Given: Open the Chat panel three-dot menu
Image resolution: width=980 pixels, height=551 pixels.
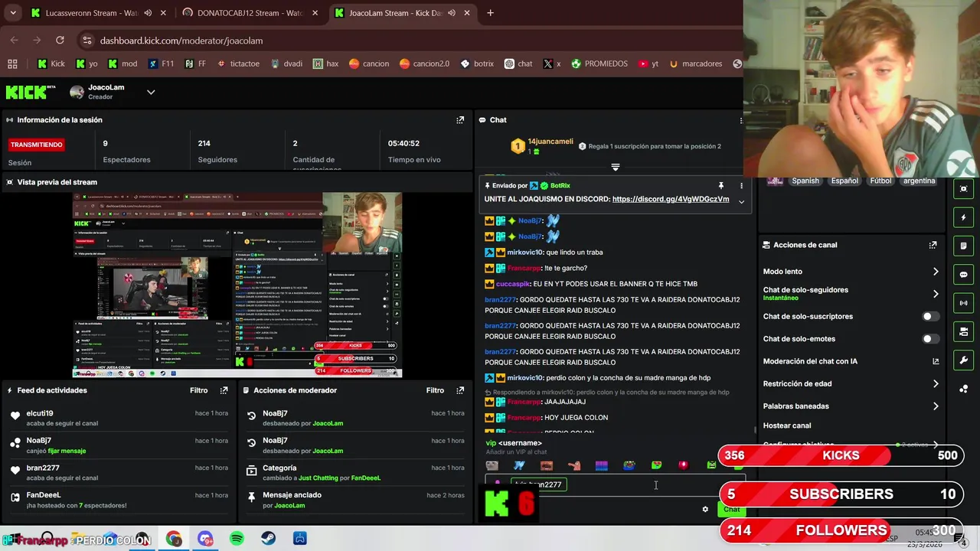Looking at the screenshot, I should [740, 120].
